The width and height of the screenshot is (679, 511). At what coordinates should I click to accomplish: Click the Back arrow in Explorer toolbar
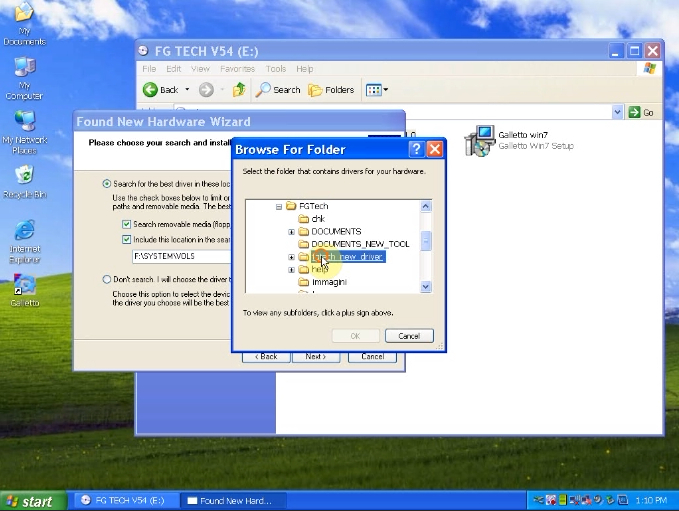[x=161, y=90]
